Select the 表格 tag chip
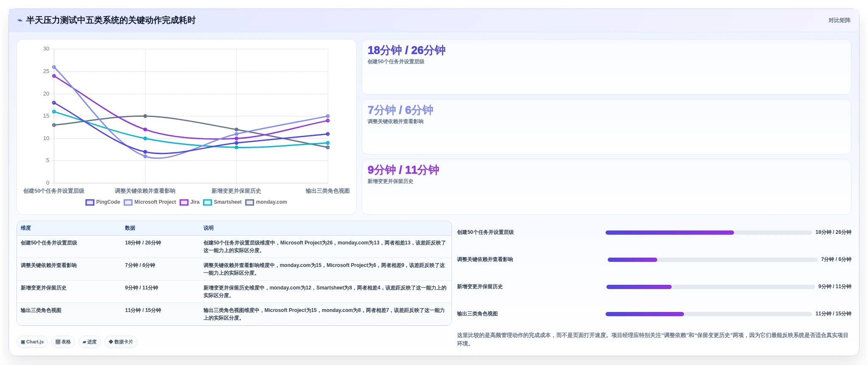The image size is (868, 365). point(63,342)
